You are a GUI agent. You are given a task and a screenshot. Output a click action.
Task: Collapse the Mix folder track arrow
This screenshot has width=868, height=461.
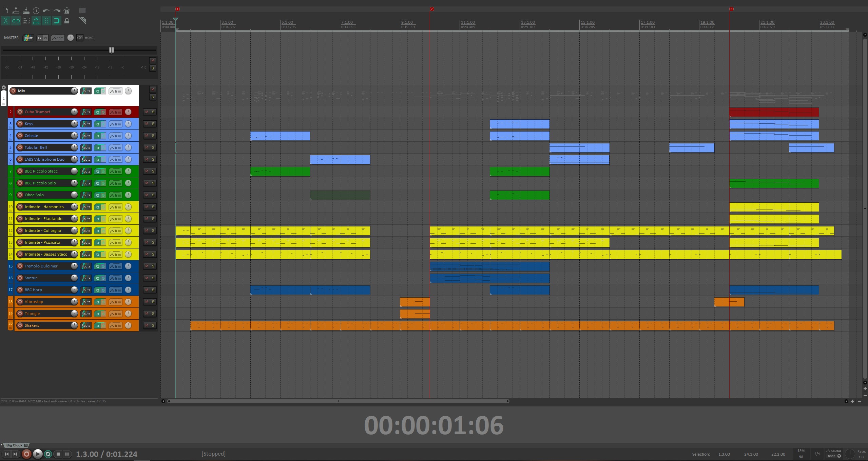tap(4, 87)
